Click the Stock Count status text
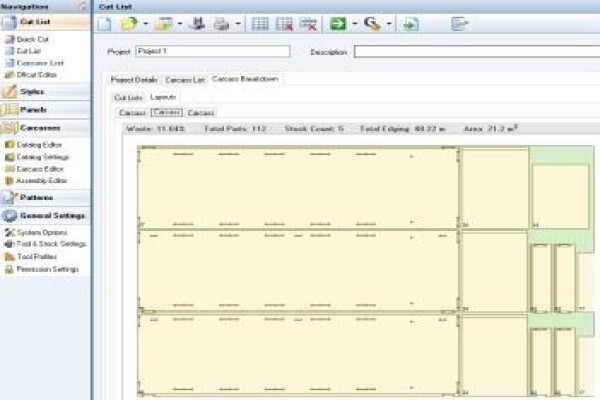Screen dimensions: 600x400 click(x=314, y=129)
